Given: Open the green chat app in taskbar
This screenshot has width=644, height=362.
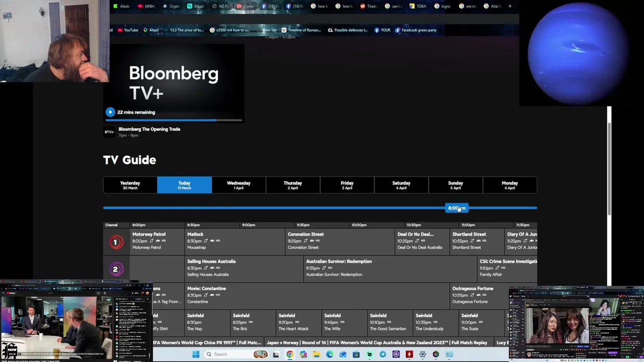Looking at the screenshot, I should click(x=369, y=354).
